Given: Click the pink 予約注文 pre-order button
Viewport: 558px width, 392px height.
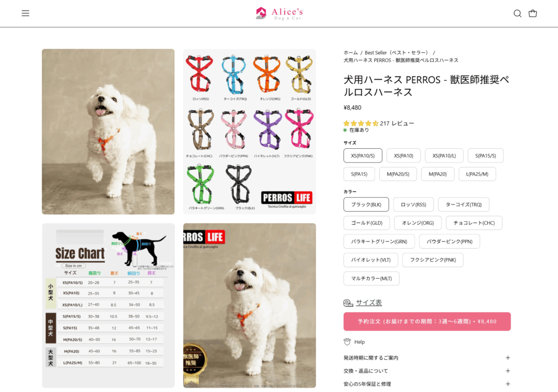Looking at the screenshot, I should (x=427, y=322).
